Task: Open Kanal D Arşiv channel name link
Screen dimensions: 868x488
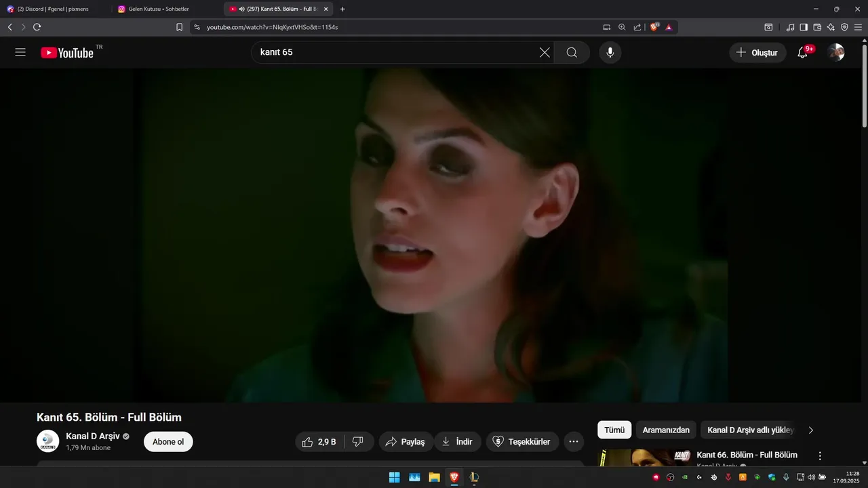Action: [x=93, y=436]
